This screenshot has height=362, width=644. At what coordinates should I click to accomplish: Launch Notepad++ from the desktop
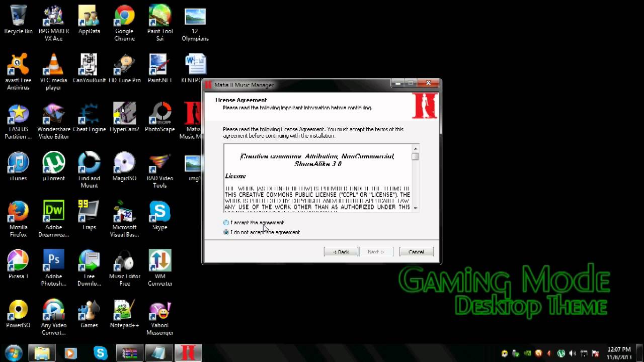[x=124, y=314]
